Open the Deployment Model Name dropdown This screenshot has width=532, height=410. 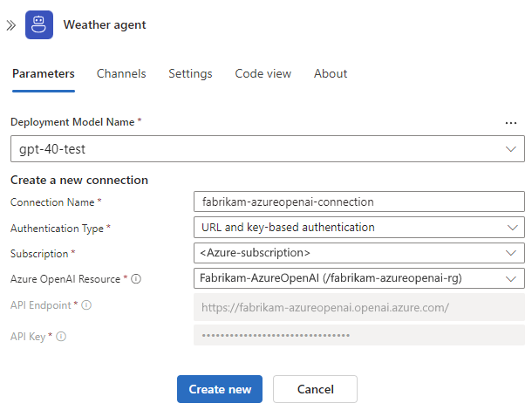[268, 148]
